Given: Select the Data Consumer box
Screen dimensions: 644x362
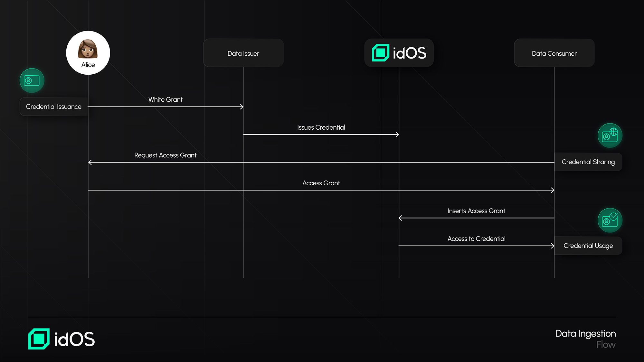Looking at the screenshot, I should pyautogui.click(x=554, y=53).
